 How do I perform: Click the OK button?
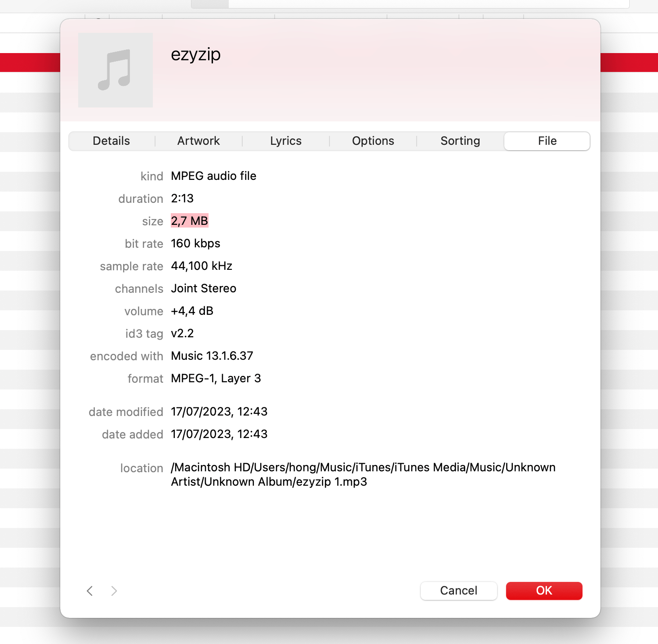(x=544, y=591)
